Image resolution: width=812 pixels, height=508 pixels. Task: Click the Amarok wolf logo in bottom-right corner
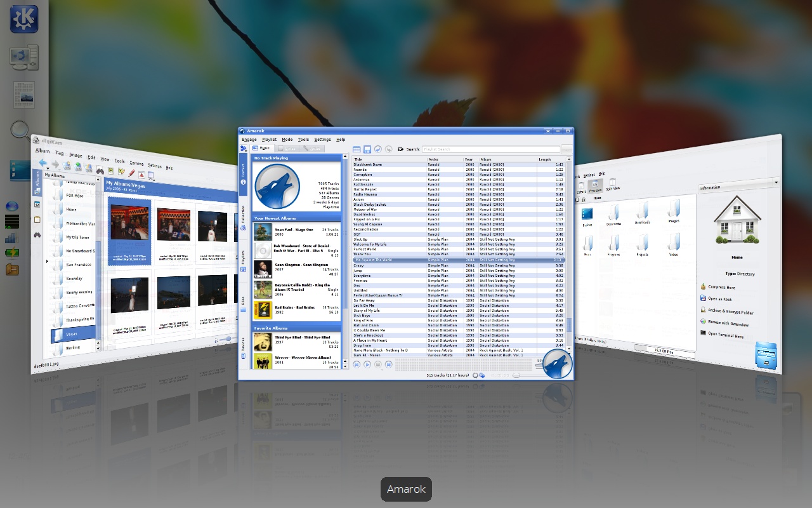coord(558,364)
